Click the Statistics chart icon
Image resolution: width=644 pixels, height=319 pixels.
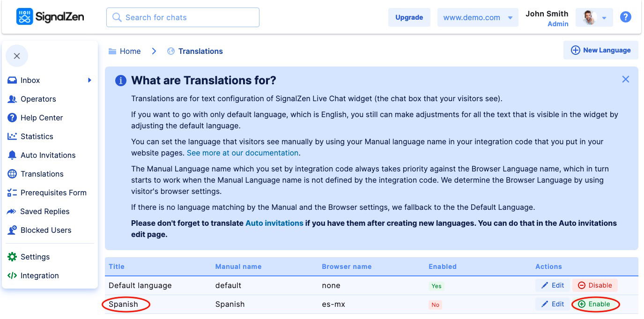pyautogui.click(x=12, y=136)
